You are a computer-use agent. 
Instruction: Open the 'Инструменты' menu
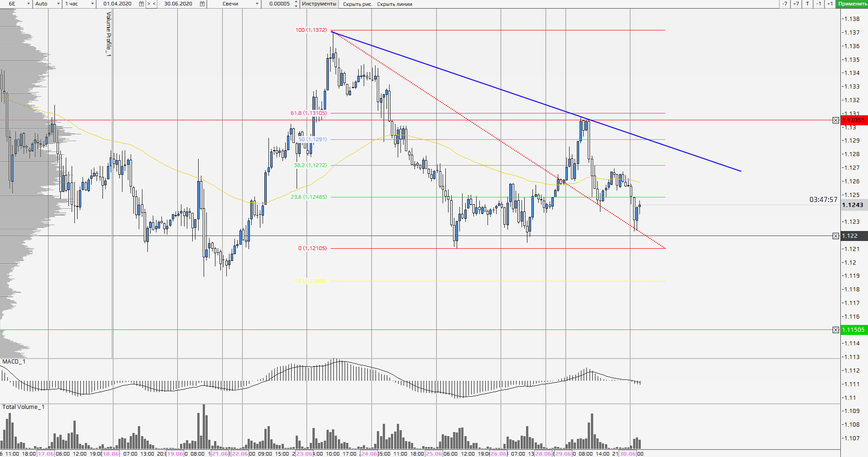tap(319, 4)
